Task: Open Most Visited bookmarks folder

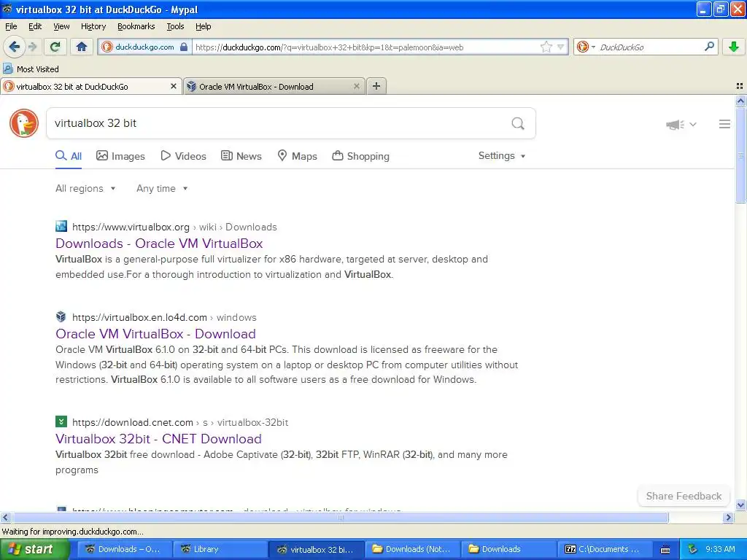Action: click(x=31, y=69)
